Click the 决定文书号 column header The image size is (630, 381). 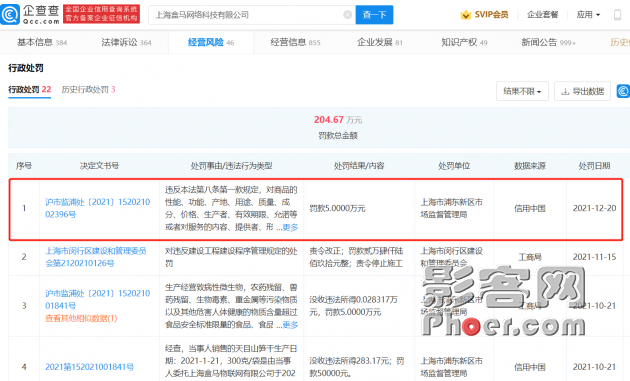(99, 166)
